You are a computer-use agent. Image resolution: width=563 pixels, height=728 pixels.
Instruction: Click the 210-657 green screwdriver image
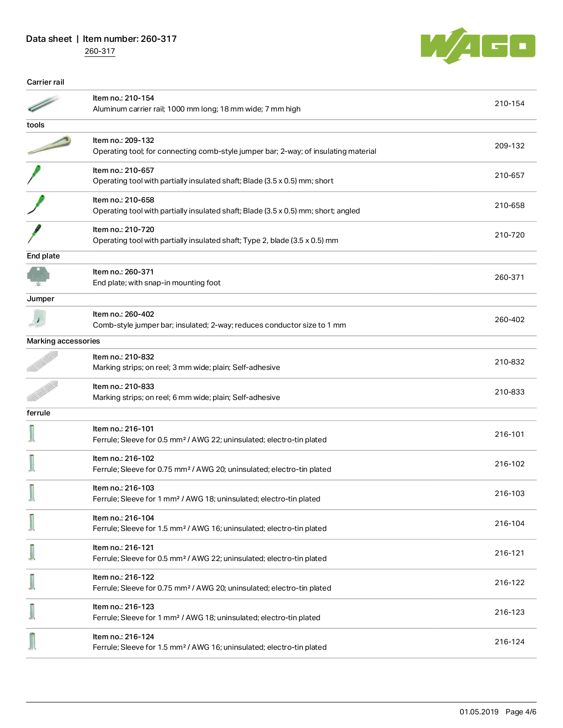pos(34,175)
